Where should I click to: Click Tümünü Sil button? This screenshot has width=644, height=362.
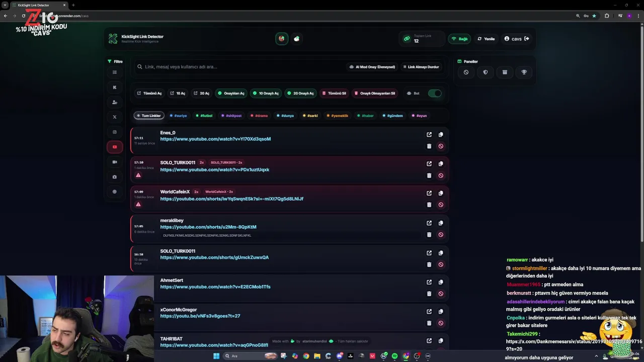(334, 94)
